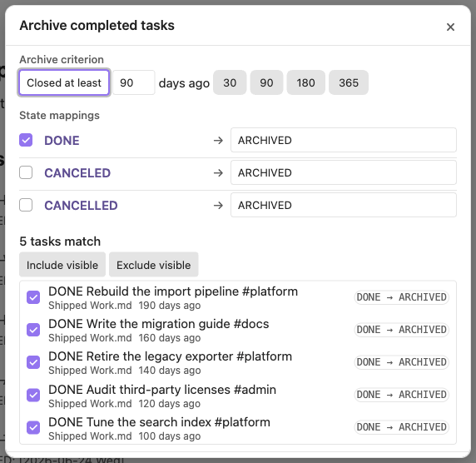This screenshot has width=476, height=463.
Task: Click the 5 tasks match heading
Action: click(x=60, y=241)
